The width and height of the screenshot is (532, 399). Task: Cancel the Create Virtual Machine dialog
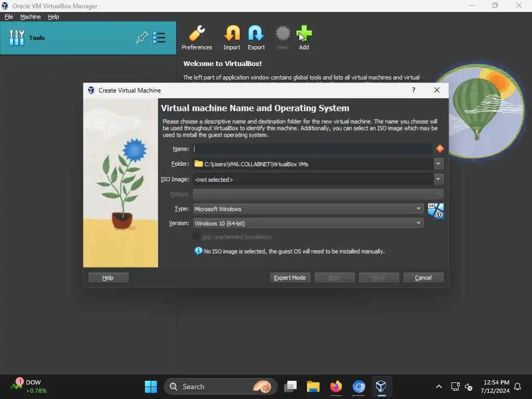[423, 277]
